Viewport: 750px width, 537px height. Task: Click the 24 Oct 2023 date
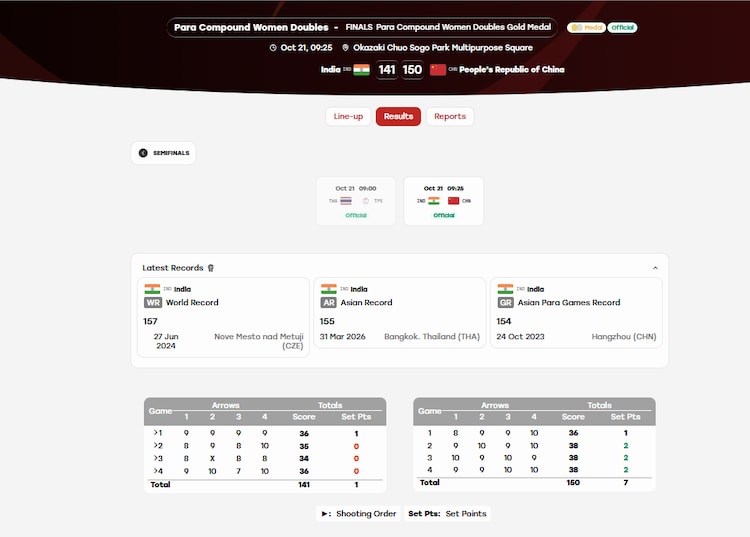click(x=520, y=337)
